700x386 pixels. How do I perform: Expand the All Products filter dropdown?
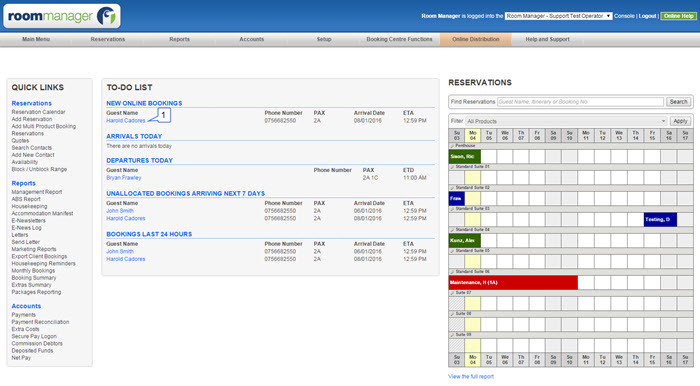pyautogui.click(x=566, y=121)
